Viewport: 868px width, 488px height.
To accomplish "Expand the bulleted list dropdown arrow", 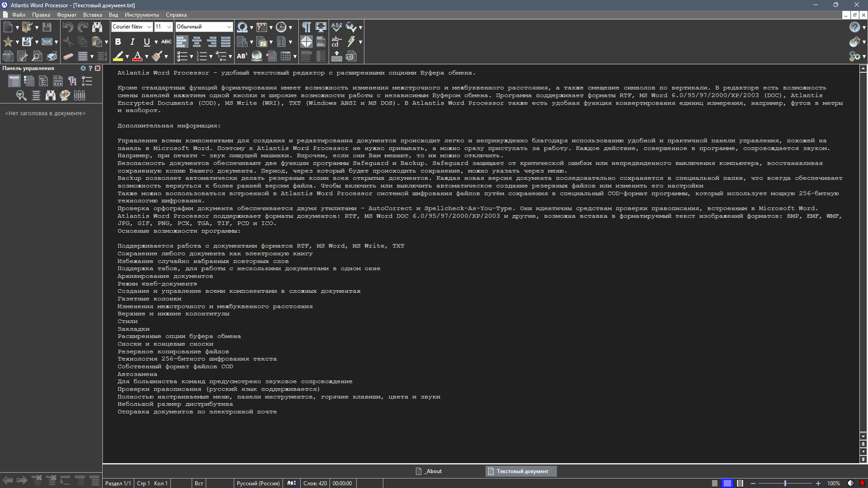I will (191, 56).
